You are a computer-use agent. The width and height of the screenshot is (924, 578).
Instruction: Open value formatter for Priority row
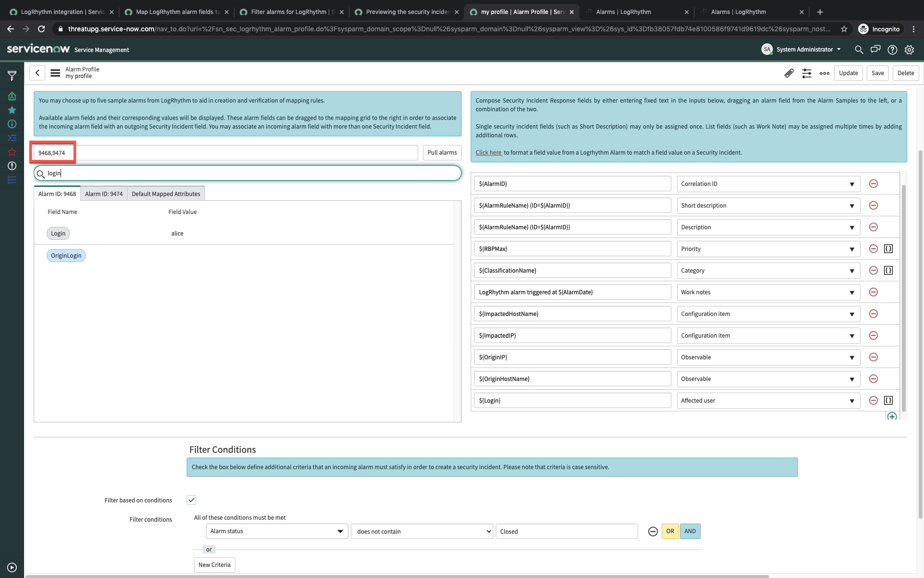click(888, 249)
